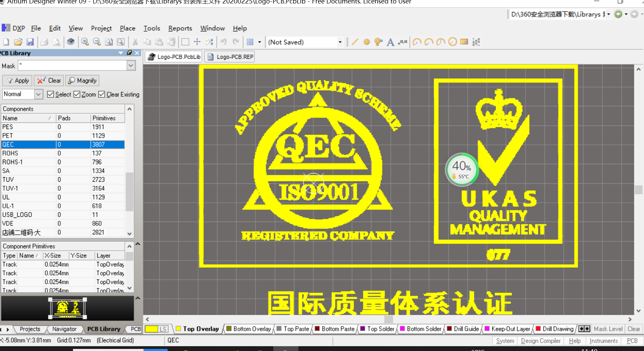Switch to the Logo-PCB.REP document tab
This screenshot has height=351, width=644.
[x=230, y=57]
